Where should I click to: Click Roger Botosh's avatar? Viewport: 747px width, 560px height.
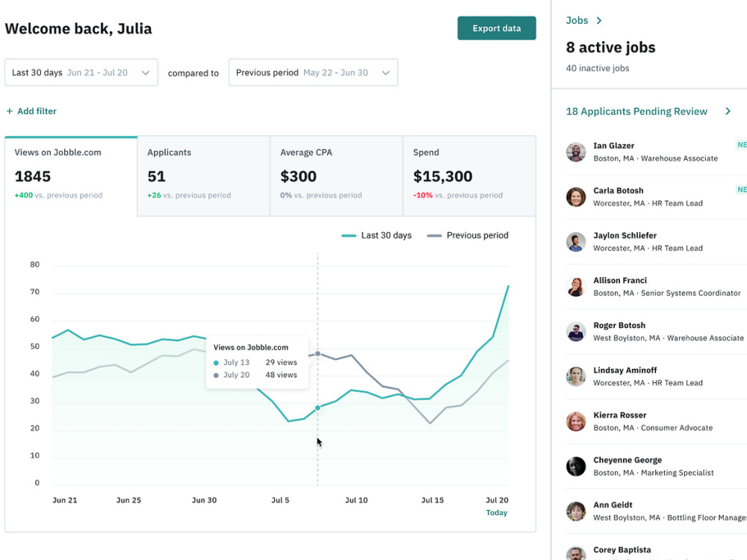click(x=576, y=332)
